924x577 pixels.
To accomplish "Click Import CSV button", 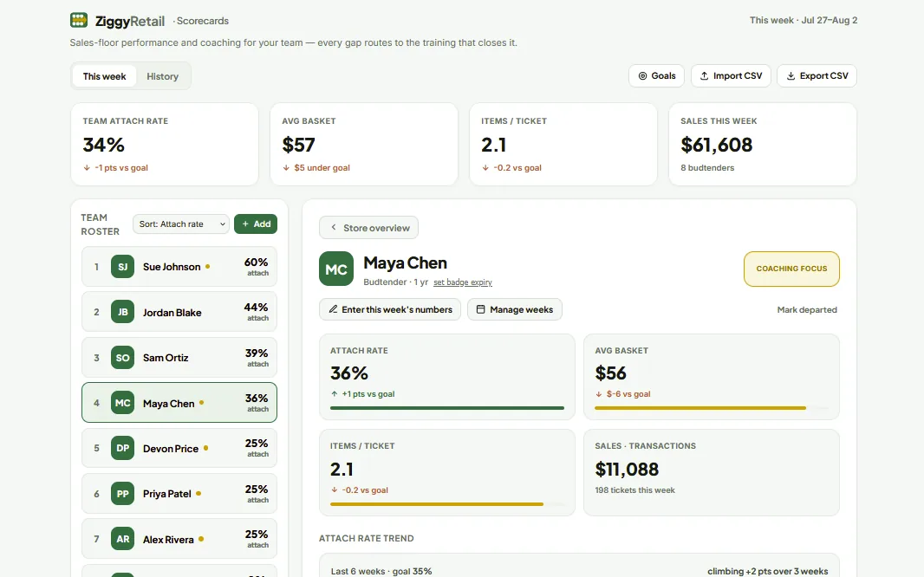I will (731, 76).
